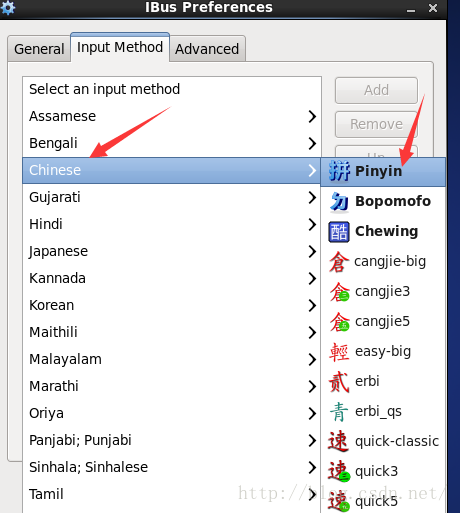460x513 pixels.
Task: Expand Japanese submenu arrow
Action: click(x=312, y=251)
